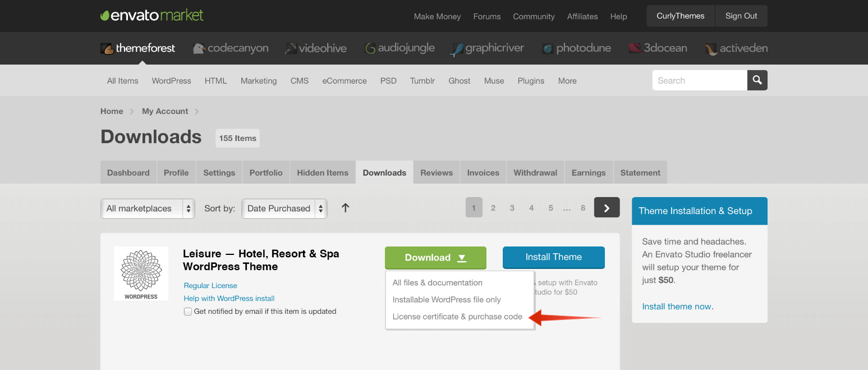Click the Sign Out button
Screen dimensions: 868x370
[741, 16]
